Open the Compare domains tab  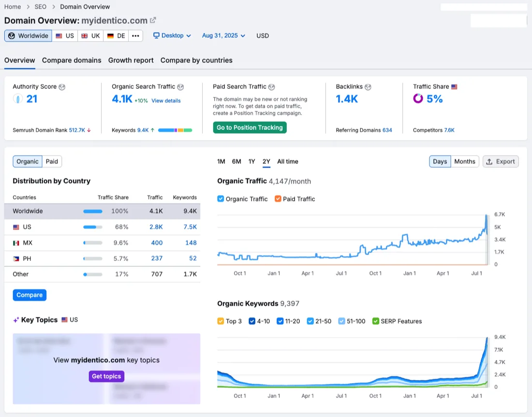pos(72,60)
